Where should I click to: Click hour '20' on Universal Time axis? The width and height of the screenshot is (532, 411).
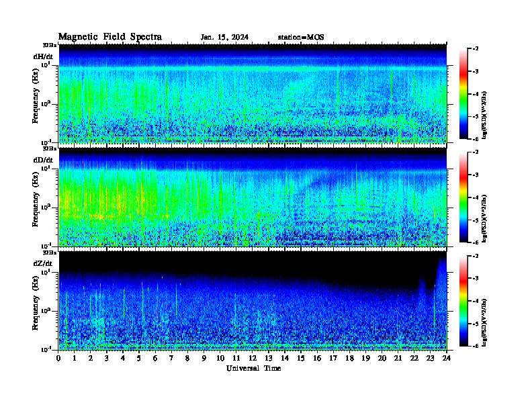tap(382, 358)
